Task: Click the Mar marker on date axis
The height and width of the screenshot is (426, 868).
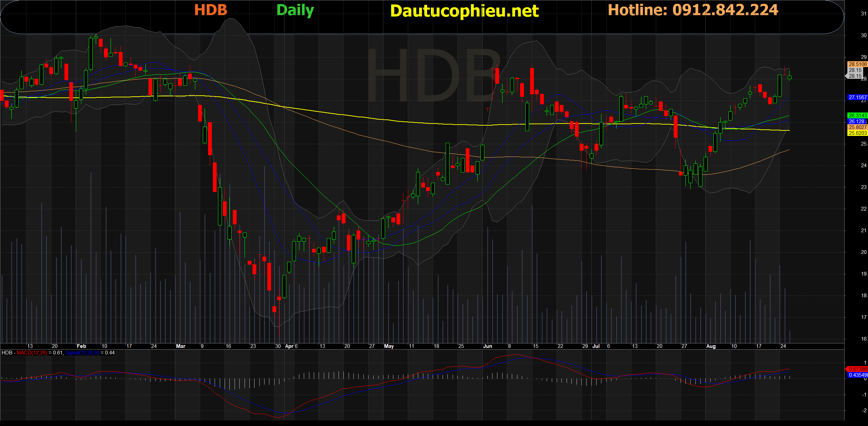Action: point(180,346)
